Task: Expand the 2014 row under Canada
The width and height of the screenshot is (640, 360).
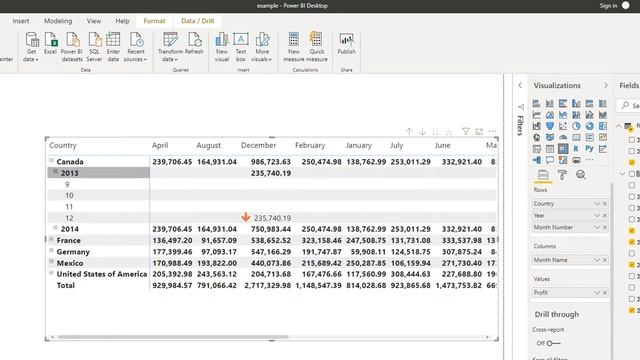Action: point(56,228)
